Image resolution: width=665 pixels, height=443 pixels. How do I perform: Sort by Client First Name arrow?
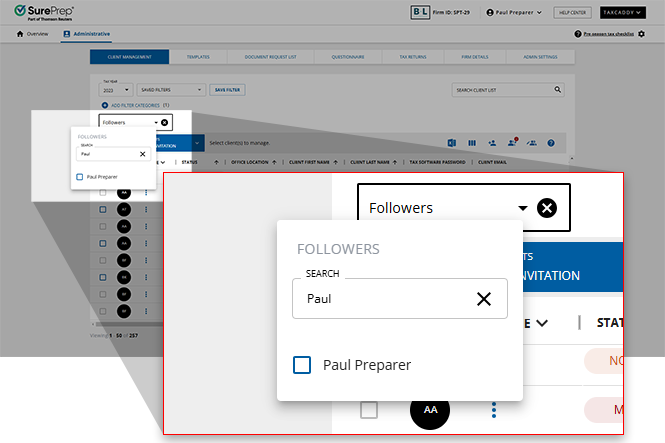(x=335, y=162)
